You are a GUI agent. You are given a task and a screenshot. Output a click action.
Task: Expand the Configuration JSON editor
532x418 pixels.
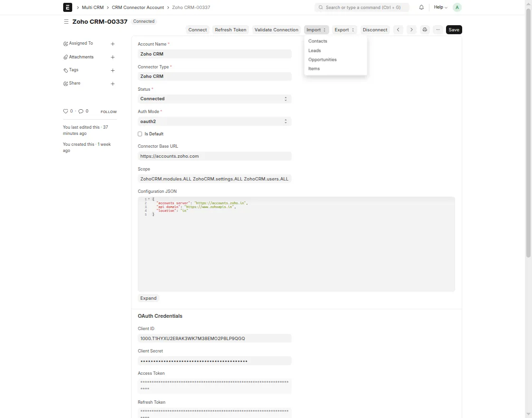pos(148,298)
